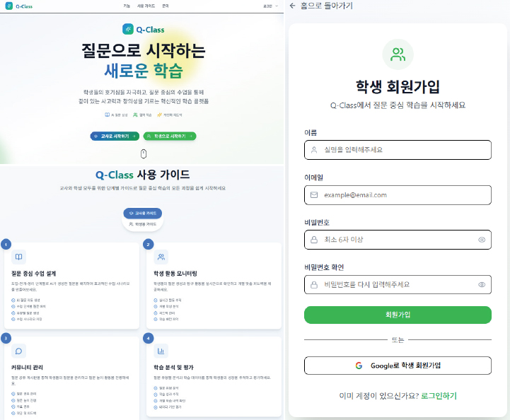Toggle visibility in 비밀번호 확인 field
The image size is (510, 420).
pyautogui.click(x=482, y=285)
